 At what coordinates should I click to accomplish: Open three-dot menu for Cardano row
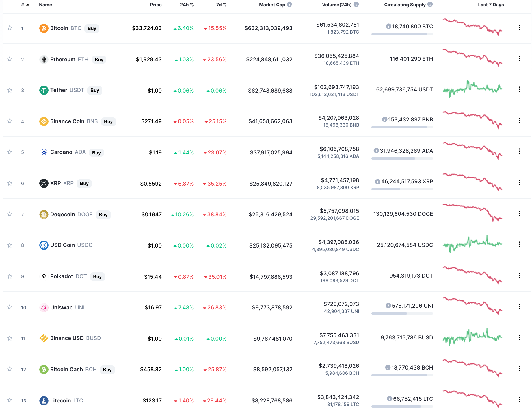[519, 151]
